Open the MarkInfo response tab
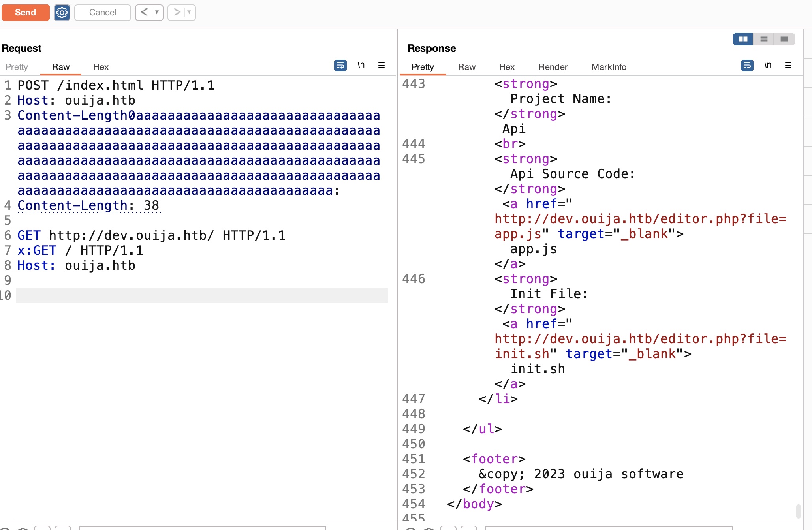This screenshot has width=812, height=530. point(609,67)
